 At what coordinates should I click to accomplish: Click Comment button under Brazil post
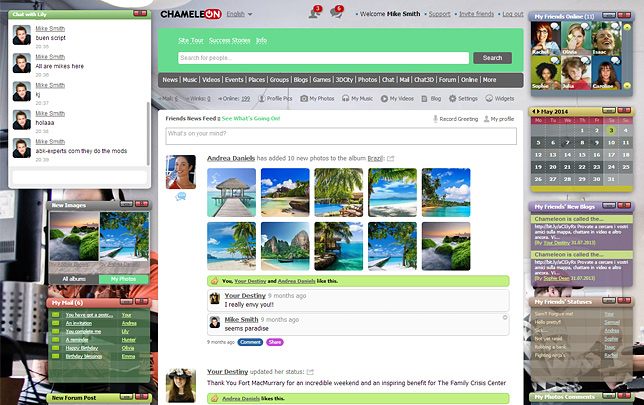coord(250,342)
